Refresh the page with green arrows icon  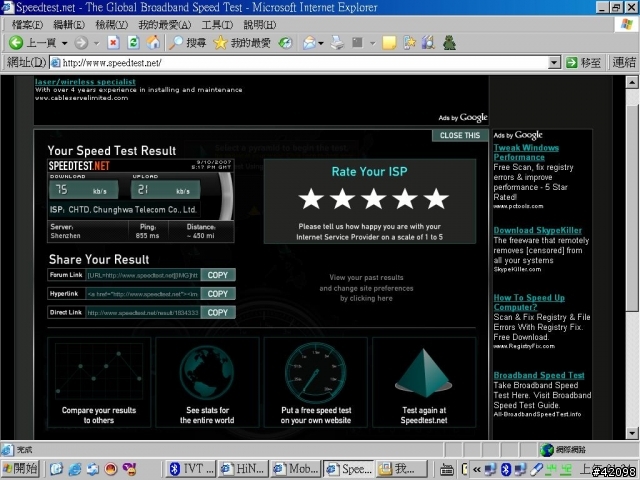[133, 42]
